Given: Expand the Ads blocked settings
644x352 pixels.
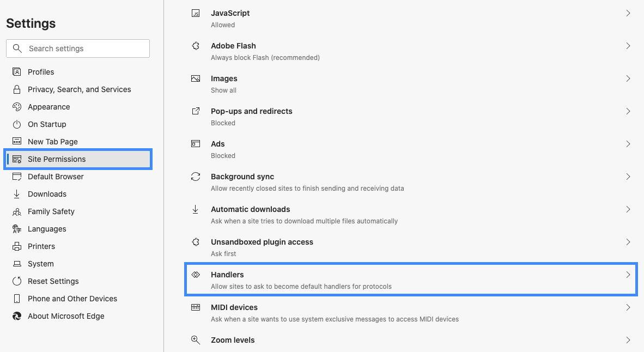Looking at the screenshot, I should coord(628,143).
